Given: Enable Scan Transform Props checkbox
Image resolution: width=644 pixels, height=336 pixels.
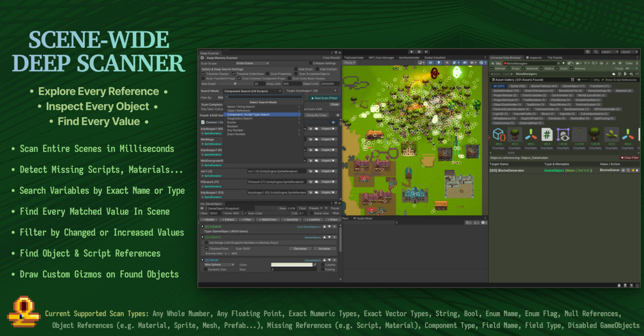Looking at the screenshot, I should 203,78.
